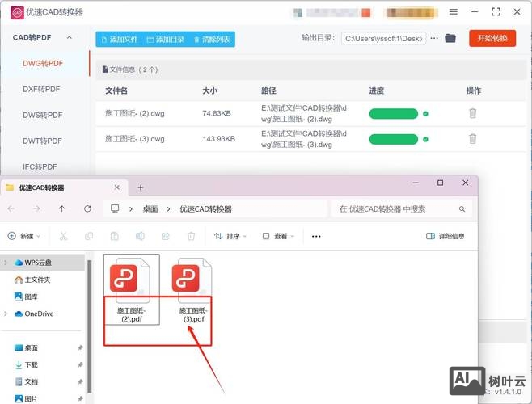
Task: Click the magnifier search icon in Explorer
Action: 462,209
